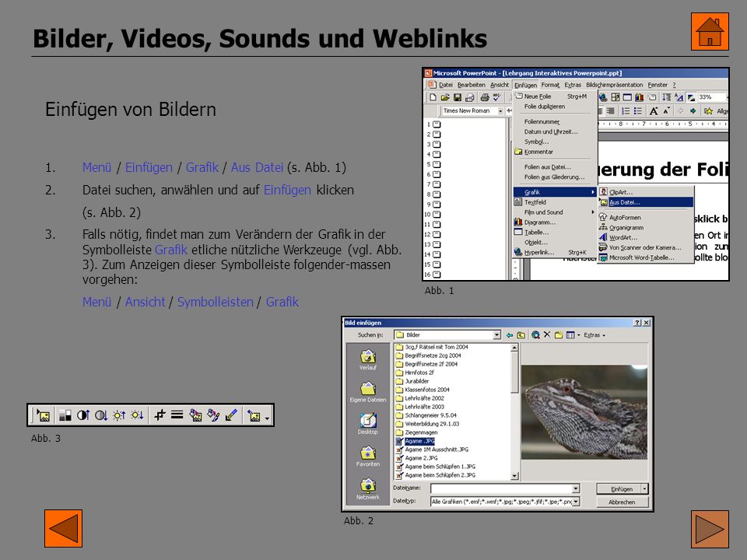
Task: Click Image Control icon in Grafik toolbar
Action: coord(65,415)
